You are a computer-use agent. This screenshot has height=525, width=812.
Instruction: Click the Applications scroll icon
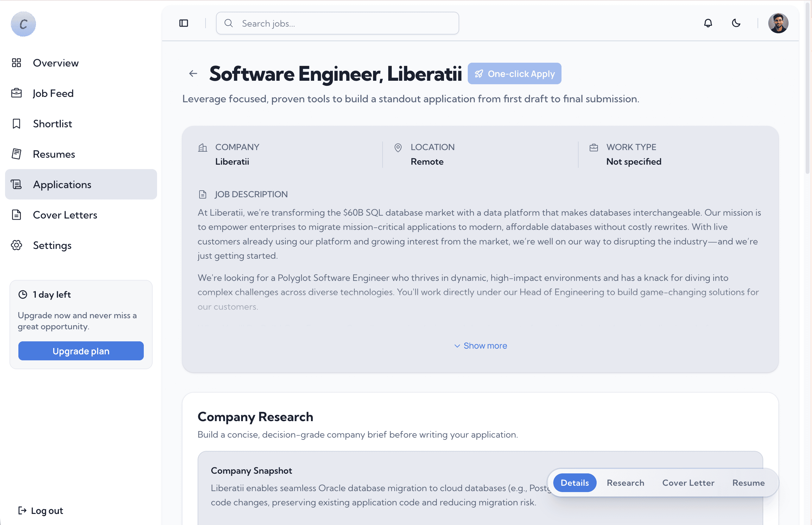pyautogui.click(x=16, y=184)
